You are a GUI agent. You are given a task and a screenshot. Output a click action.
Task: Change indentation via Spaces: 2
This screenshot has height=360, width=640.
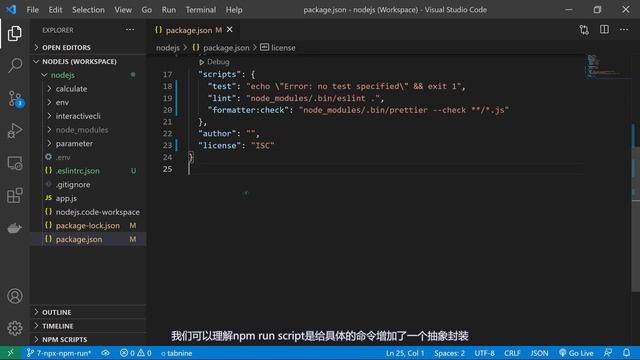449,353
